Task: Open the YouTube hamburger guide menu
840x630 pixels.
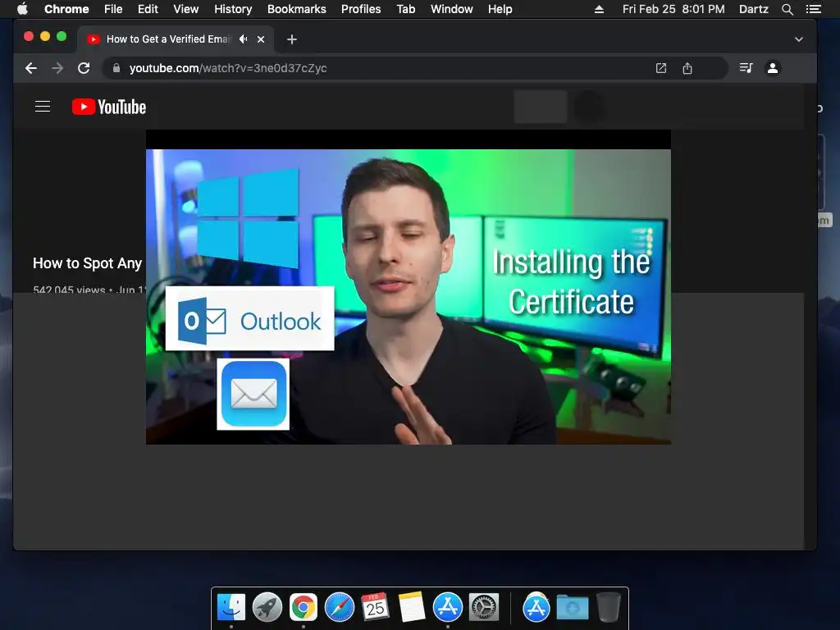Action: [43, 107]
